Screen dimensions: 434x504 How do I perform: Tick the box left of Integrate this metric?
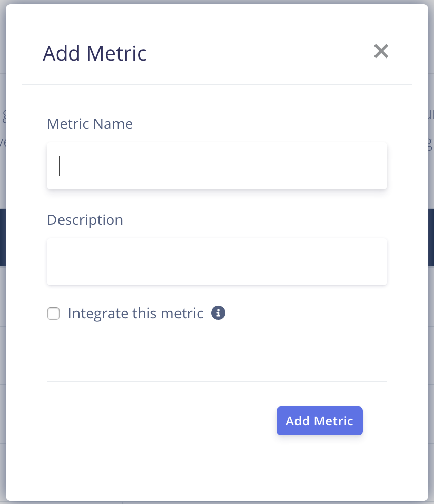tap(53, 314)
